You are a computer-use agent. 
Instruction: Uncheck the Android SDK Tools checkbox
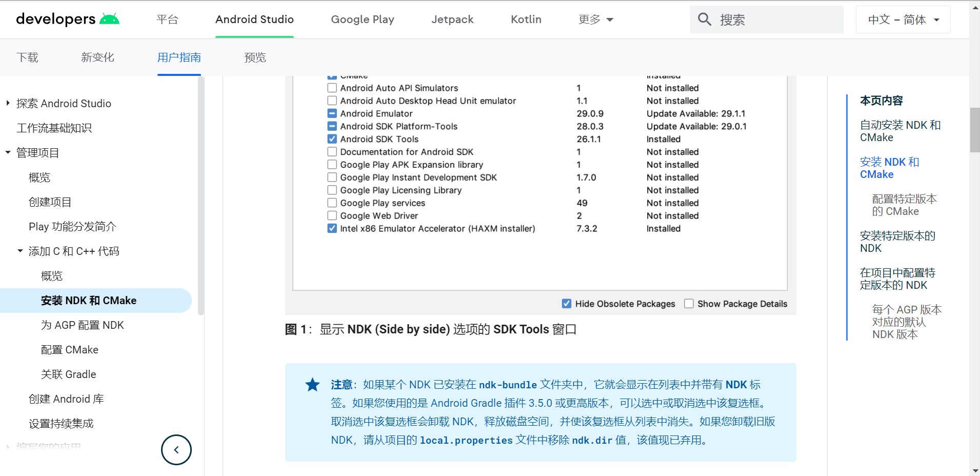pyautogui.click(x=332, y=139)
